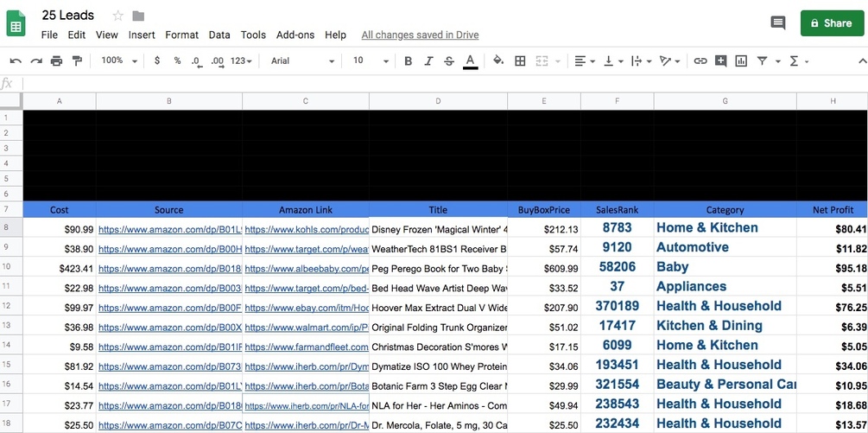Click the Insert link icon
868x433 pixels.
[700, 60]
